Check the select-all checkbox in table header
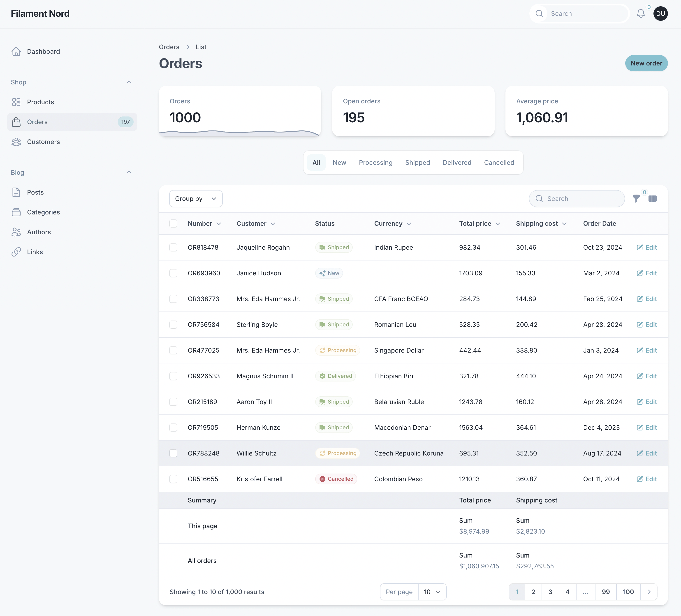This screenshot has height=616, width=681. click(173, 223)
